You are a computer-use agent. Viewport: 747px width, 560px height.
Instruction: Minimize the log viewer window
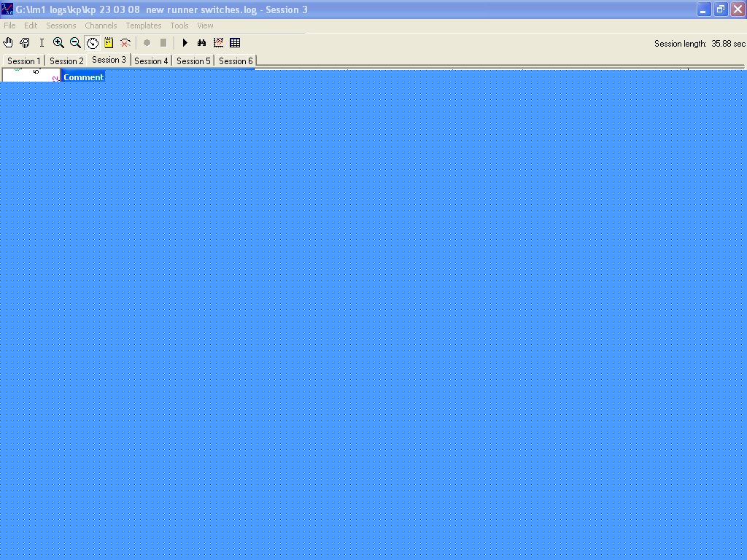coord(704,9)
